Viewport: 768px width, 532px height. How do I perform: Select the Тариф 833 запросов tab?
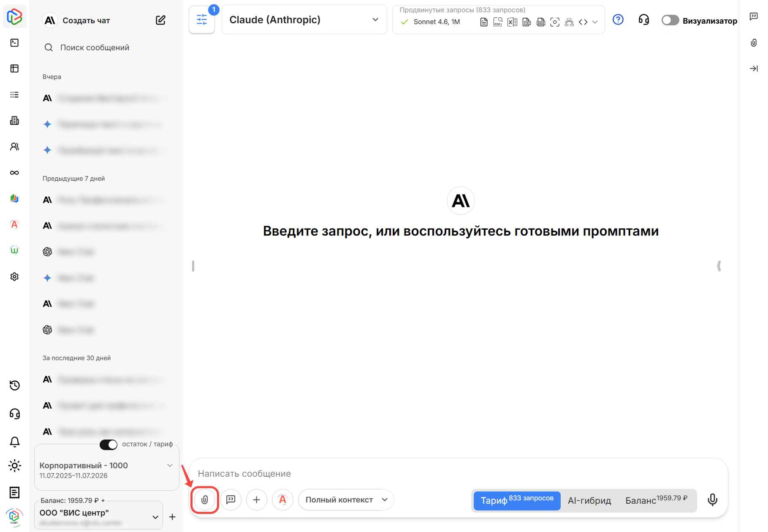(516, 501)
